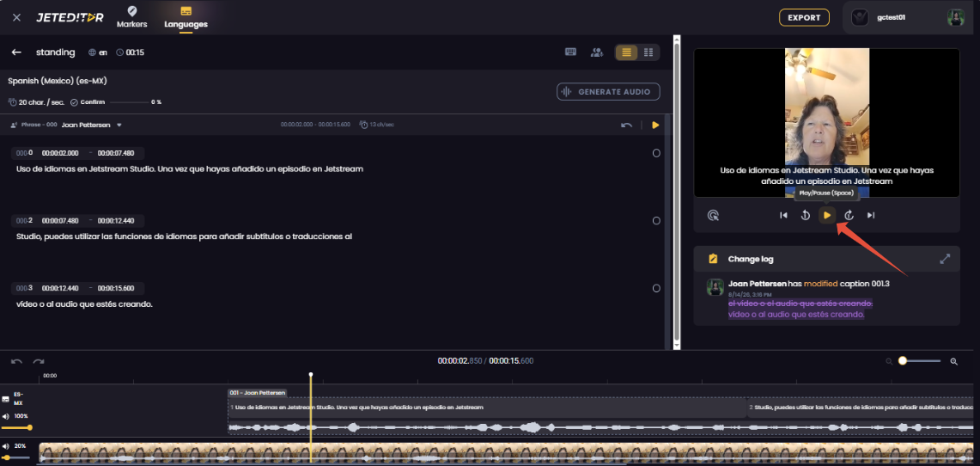Skip to next caption button
The image size is (980, 466).
pos(871,215)
